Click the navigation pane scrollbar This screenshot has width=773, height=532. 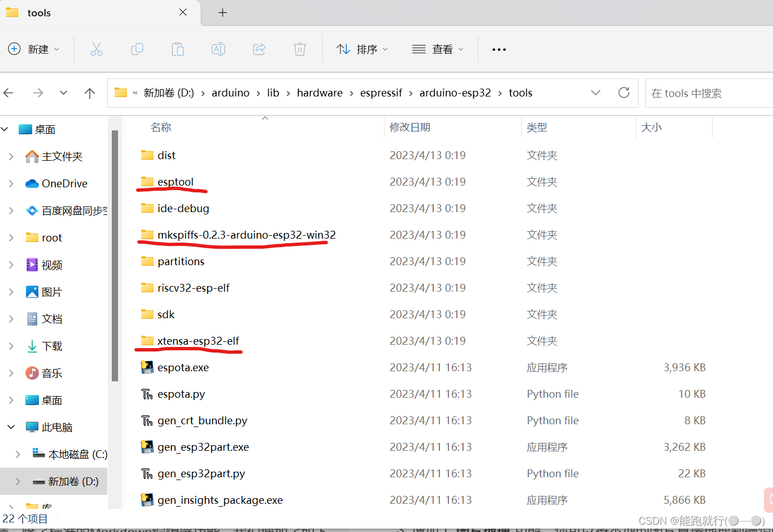point(115,255)
